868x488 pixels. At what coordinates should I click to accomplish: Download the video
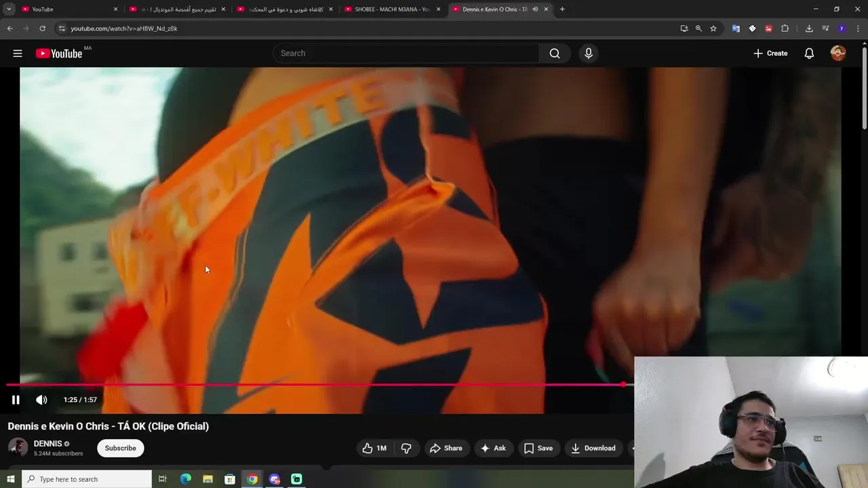click(x=593, y=448)
